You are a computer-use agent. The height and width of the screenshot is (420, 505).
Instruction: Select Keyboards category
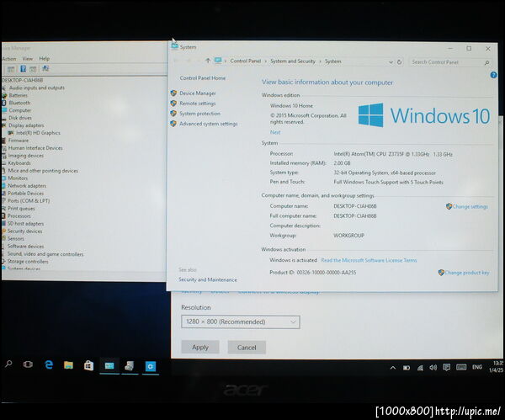(x=19, y=163)
